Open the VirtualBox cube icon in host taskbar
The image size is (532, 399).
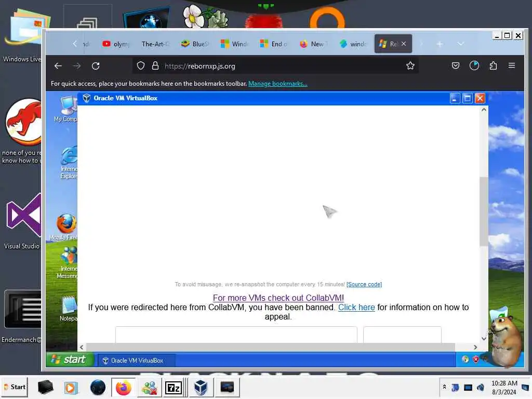(x=201, y=388)
